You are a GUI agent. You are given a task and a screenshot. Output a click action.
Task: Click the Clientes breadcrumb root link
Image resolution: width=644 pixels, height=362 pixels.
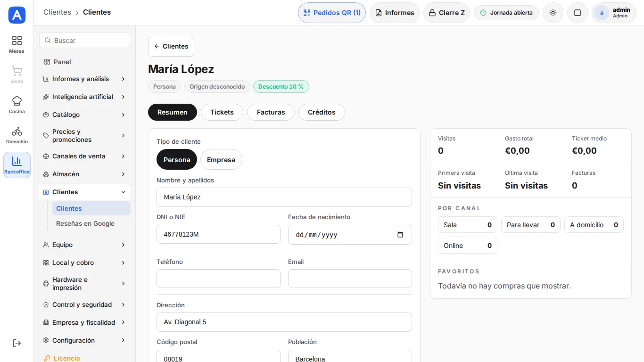tap(57, 12)
